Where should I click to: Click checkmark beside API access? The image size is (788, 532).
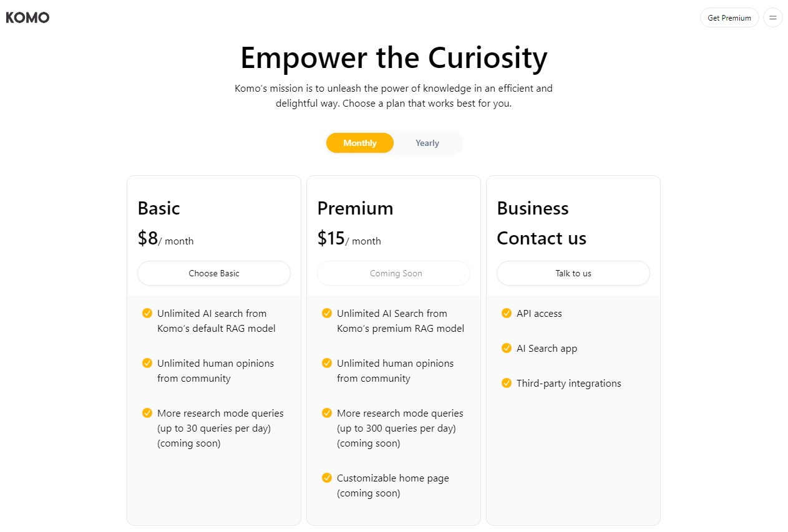(x=507, y=313)
